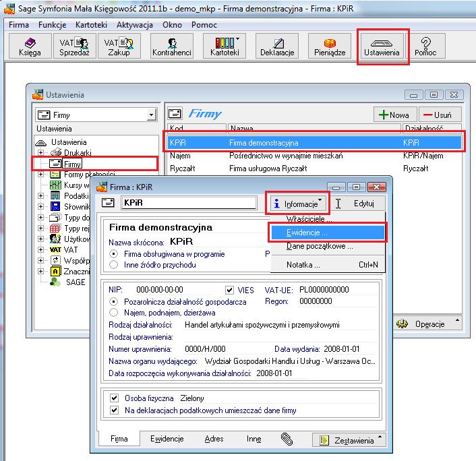
Task: Click Podatki icon in settings tree
Action: 55,195
